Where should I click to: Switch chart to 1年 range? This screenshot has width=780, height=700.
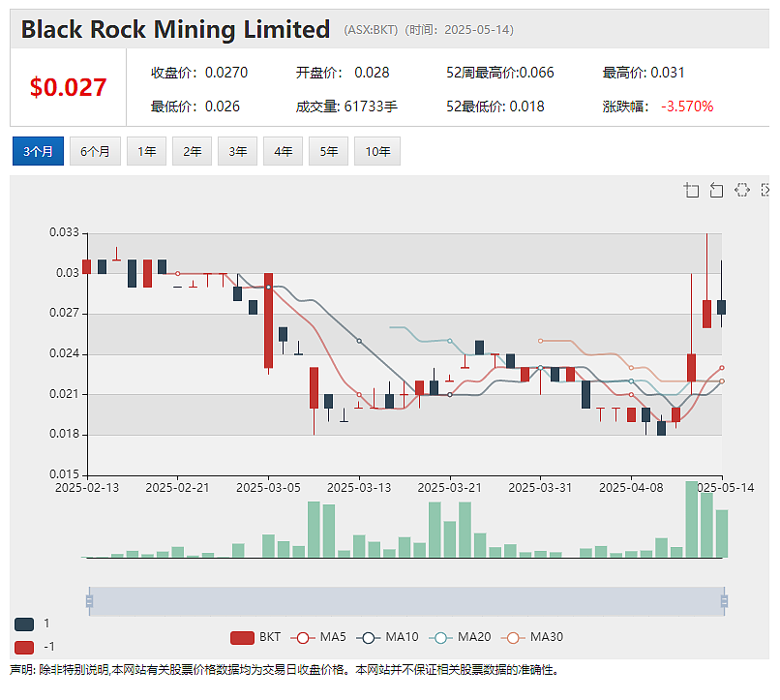[147, 151]
